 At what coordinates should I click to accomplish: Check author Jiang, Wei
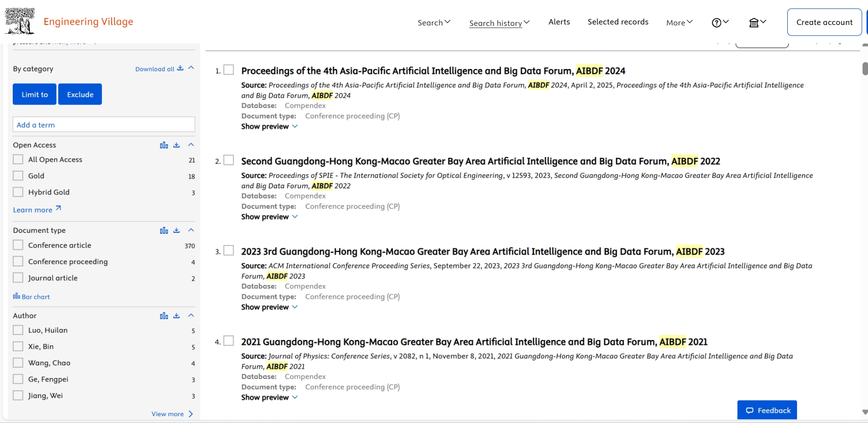click(18, 395)
